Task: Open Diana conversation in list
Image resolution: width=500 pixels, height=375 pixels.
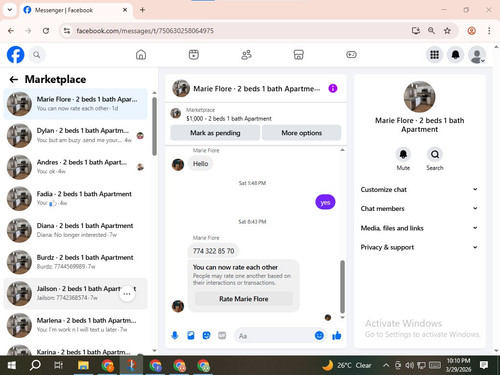Action: [x=75, y=230]
